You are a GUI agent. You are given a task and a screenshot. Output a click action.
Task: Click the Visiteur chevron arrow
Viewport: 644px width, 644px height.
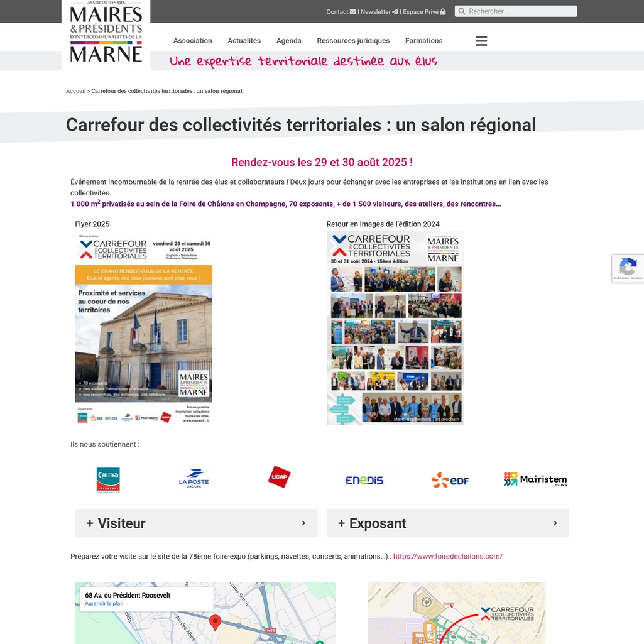(x=303, y=523)
